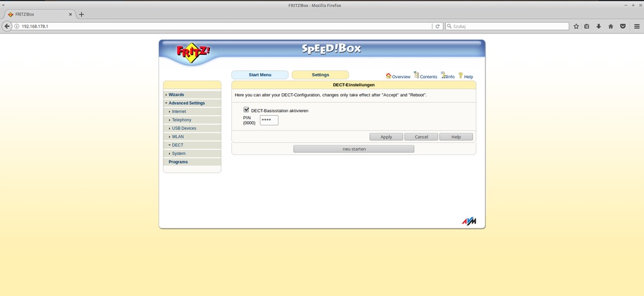The image size is (644, 296).
Task: Click the Help key icon
Action: coord(460,75)
